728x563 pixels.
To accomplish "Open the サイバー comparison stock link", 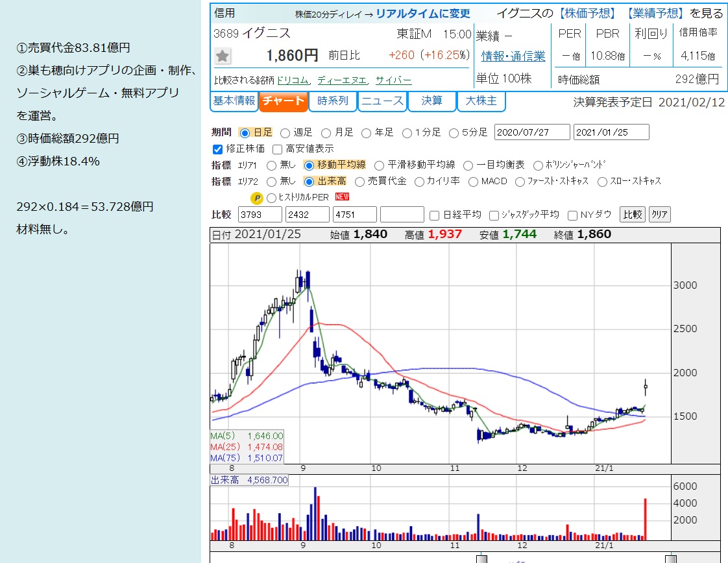I will pyautogui.click(x=393, y=80).
